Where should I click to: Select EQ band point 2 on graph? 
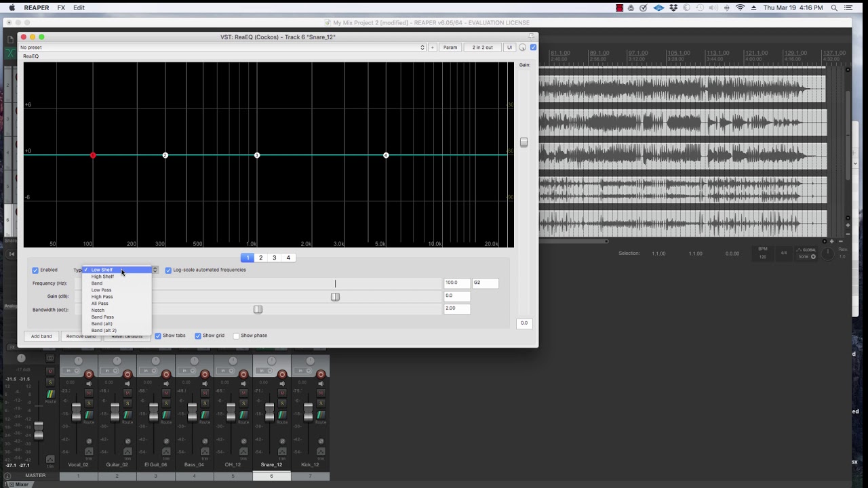point(165,156)
